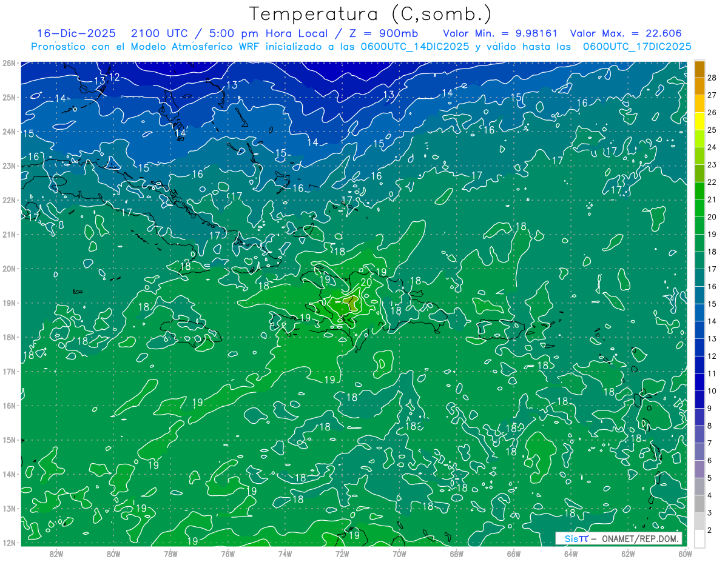Click the 'Valor Max. = 22.606' text
Viewport: 728px width, 562px height.
[626, 33]
